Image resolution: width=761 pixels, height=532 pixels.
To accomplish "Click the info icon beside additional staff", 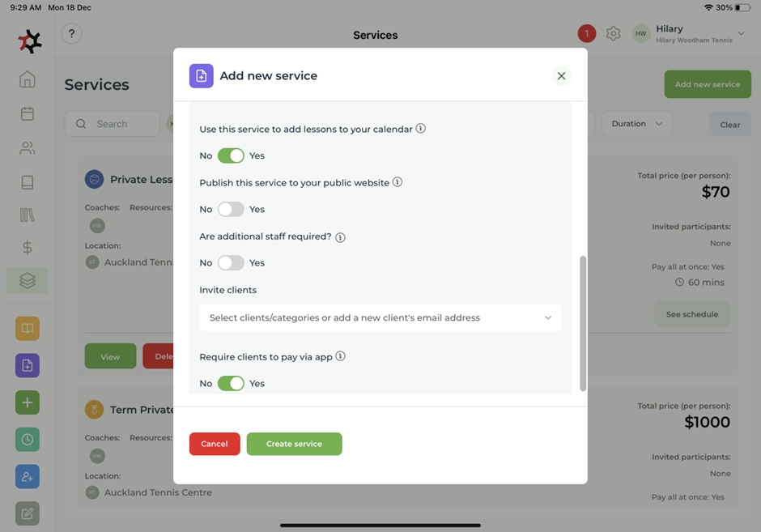I will (x=340, y=237).
